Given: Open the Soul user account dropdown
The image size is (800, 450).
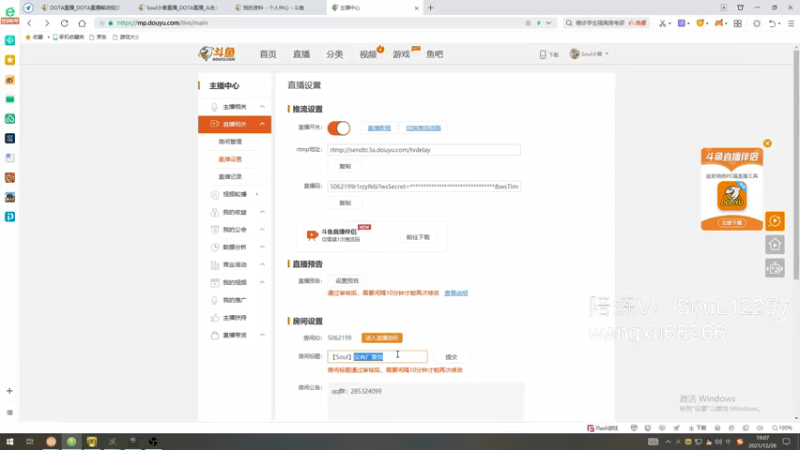Looking at the screenshot, I should click(589, 54).
